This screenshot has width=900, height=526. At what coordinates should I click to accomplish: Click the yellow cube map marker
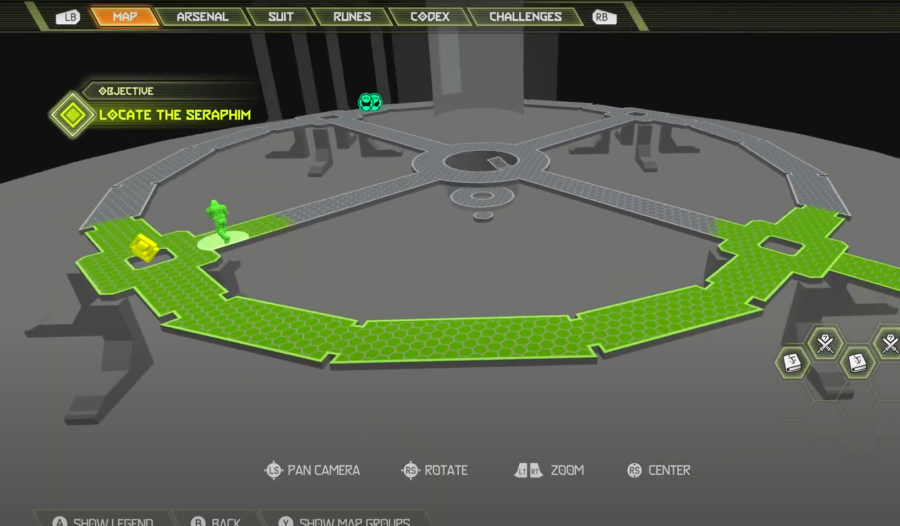[144, 248]
